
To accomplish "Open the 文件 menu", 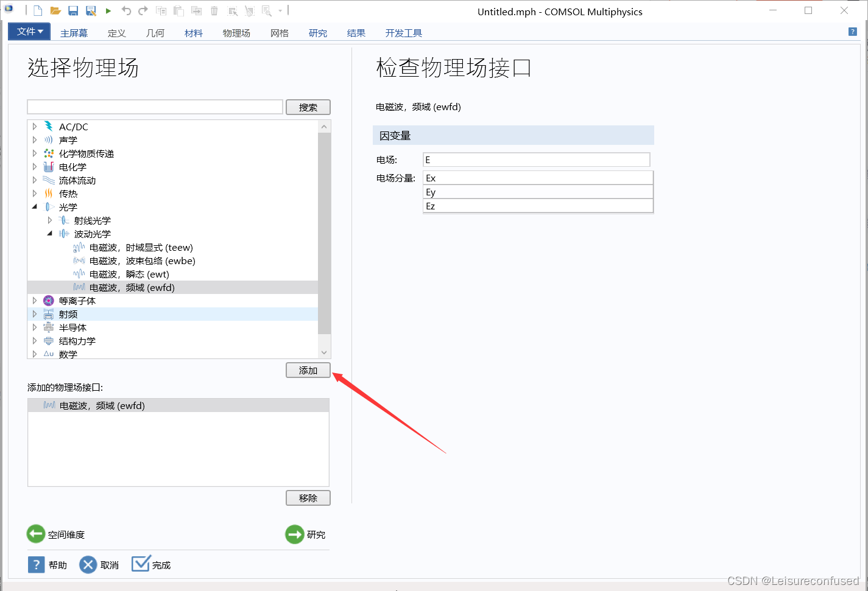I will 30,32.
